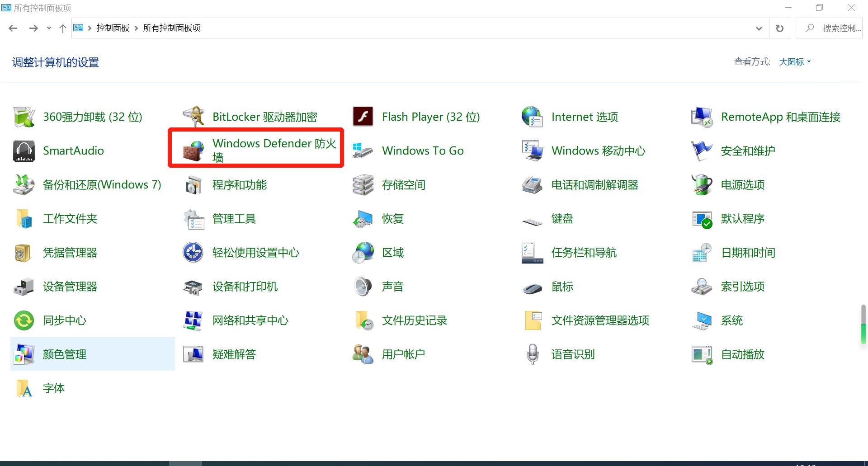The width and height of the screenshot is (868, 466).
Task: Open 声音 settings
Action: pos(392,286)
